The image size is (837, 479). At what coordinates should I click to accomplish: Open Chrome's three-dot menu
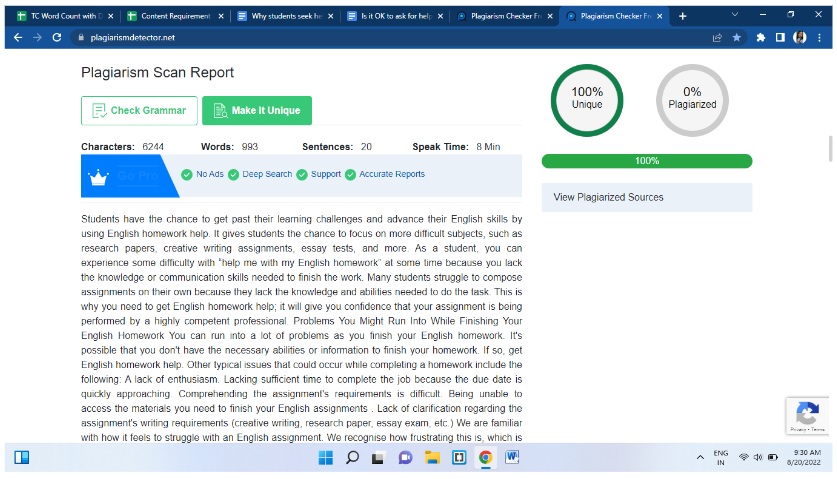click(820, 37)
